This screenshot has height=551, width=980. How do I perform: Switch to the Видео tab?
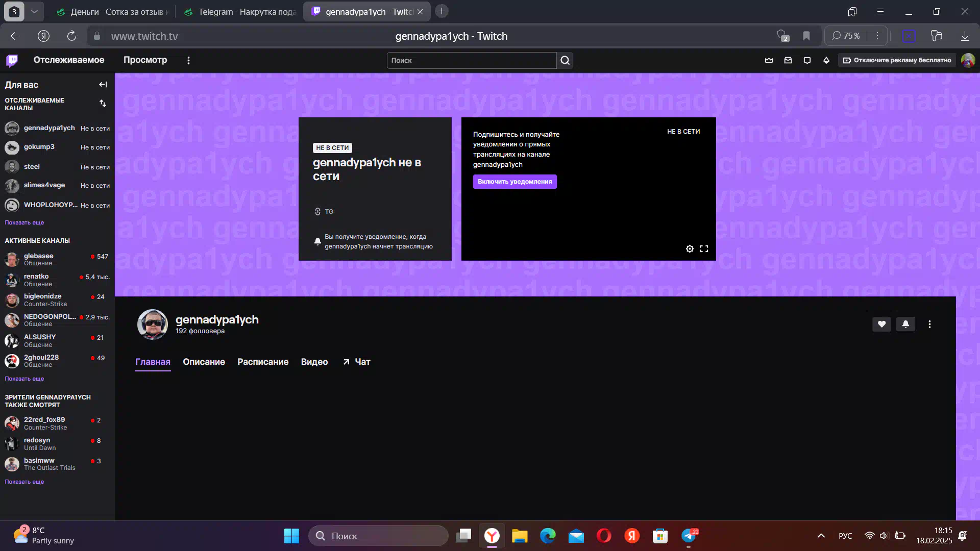(x=314, y=362)
